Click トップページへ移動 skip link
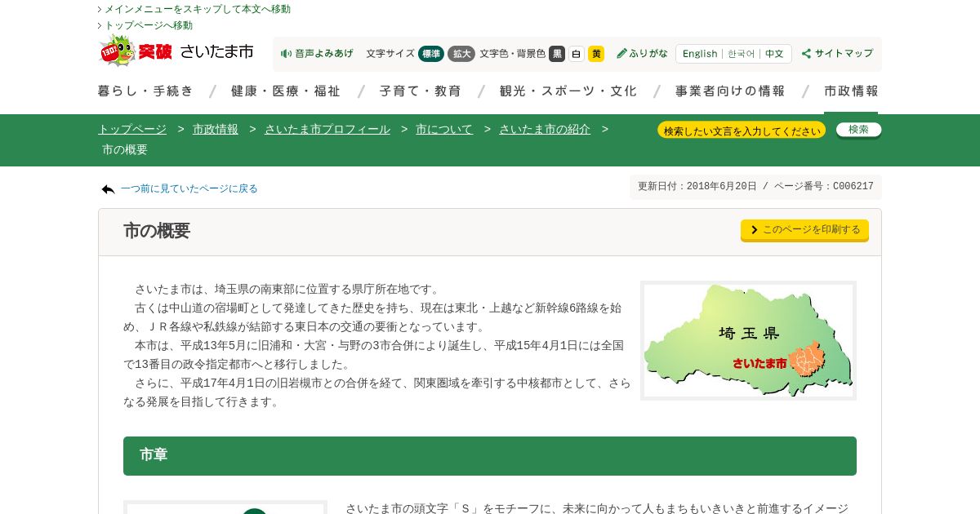Image resolution: width=980 pixels, height=514 pixels. point(149,25)
